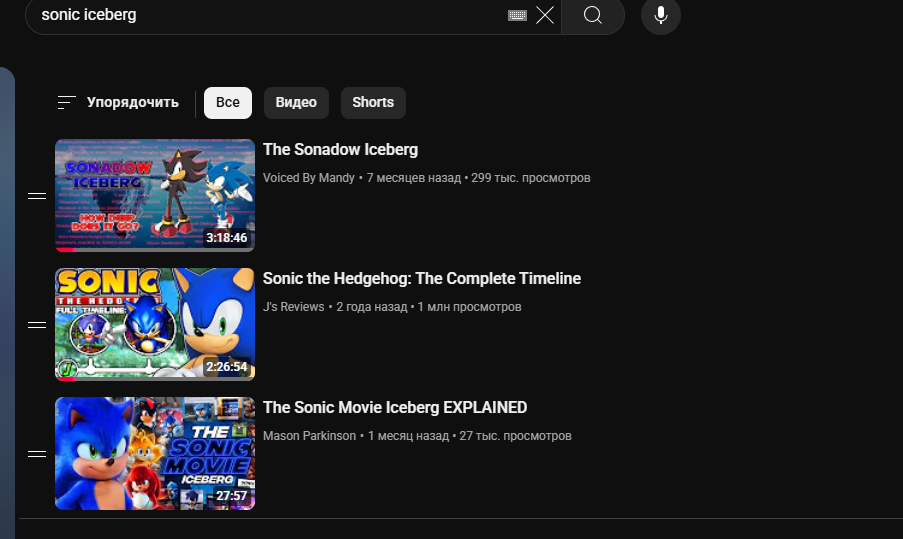Open the Упорядочить sort menu

118,102
